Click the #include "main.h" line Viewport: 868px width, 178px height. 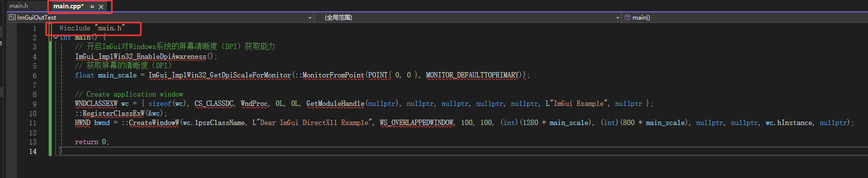(x=92, y=28)
